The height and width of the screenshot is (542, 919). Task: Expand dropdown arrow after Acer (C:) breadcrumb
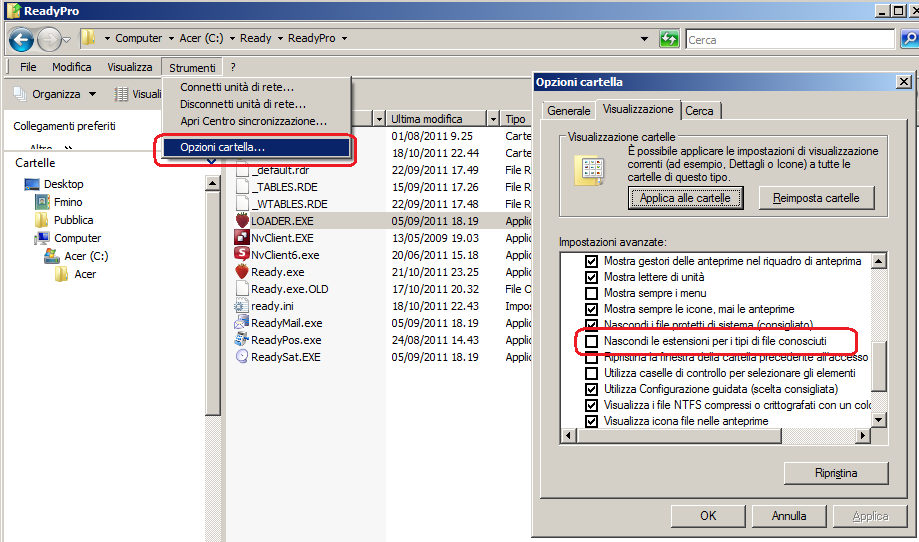(x=232, y=39)
